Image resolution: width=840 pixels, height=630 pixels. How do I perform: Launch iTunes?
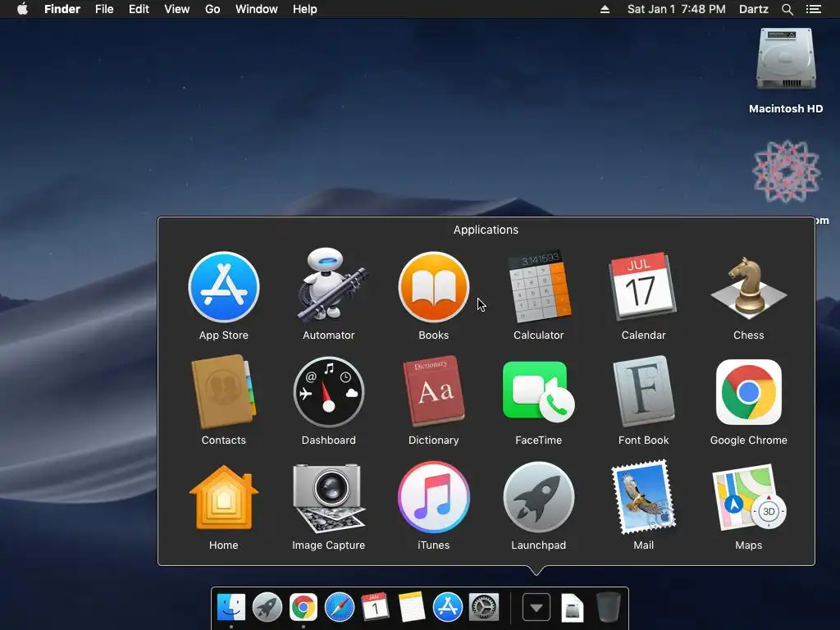(434, 497)
